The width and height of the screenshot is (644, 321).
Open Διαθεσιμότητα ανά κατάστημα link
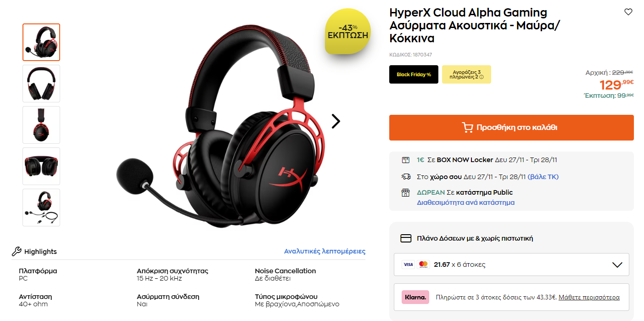pyautogui.click(x=465, y=203)
